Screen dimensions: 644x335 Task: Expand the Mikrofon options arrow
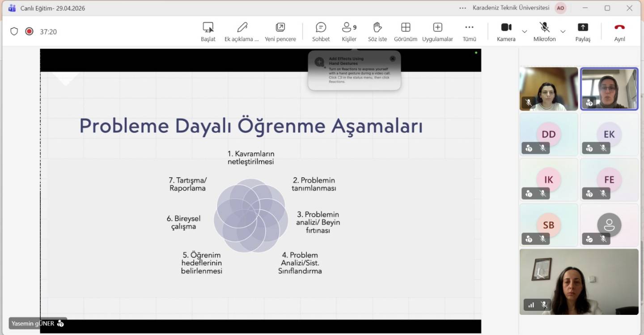pyautogui.click(x=563, y=31)
